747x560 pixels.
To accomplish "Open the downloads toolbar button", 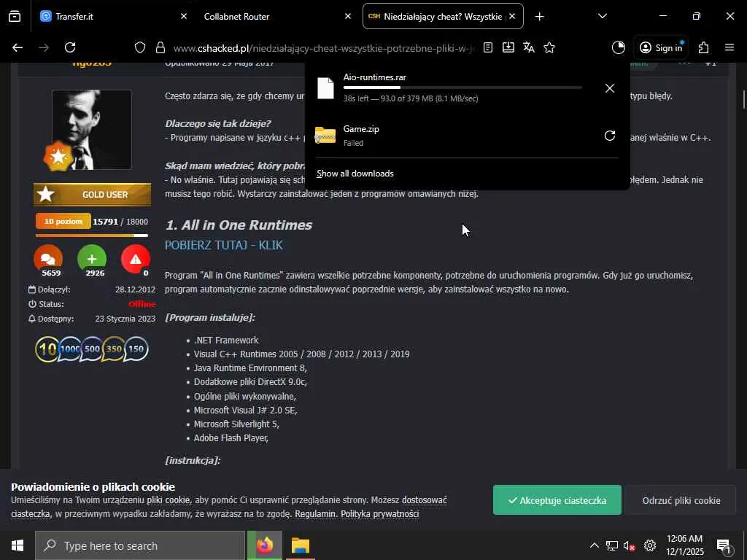I will point(508,47).
